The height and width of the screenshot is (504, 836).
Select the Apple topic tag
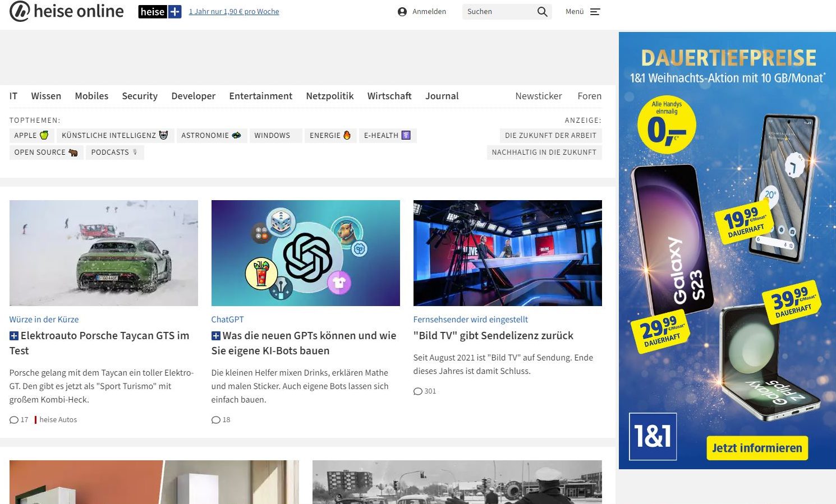point(31,136)
